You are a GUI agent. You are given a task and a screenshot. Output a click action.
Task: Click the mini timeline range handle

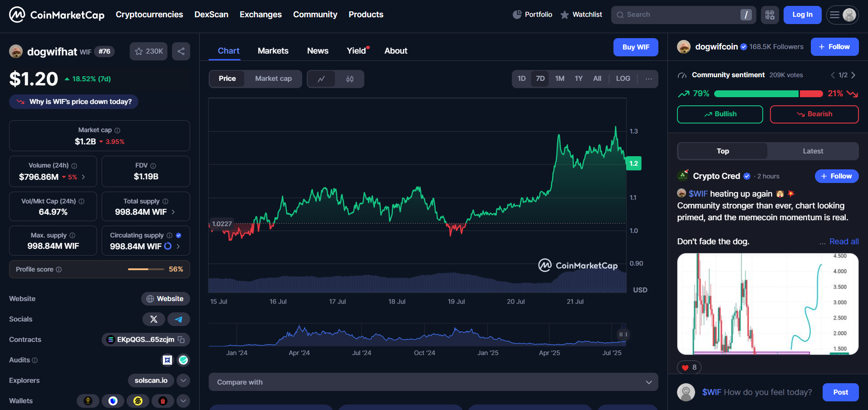(x=623, y=335)
